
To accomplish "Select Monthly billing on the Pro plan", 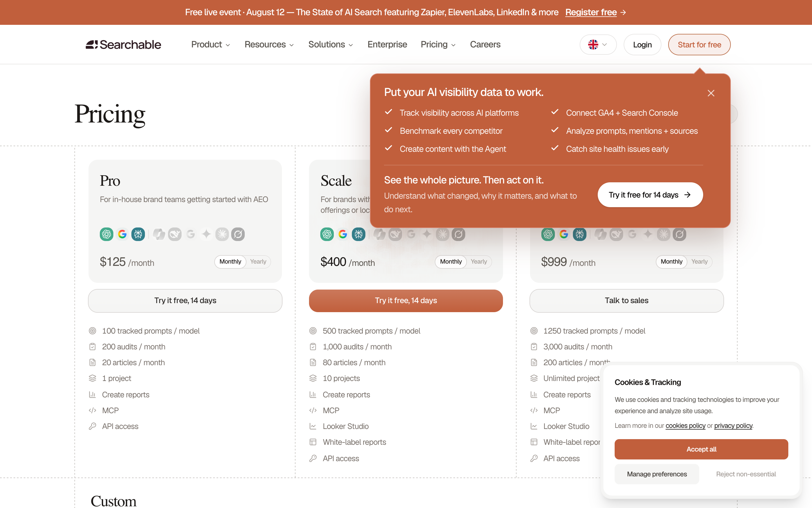I will click(230, 262).
